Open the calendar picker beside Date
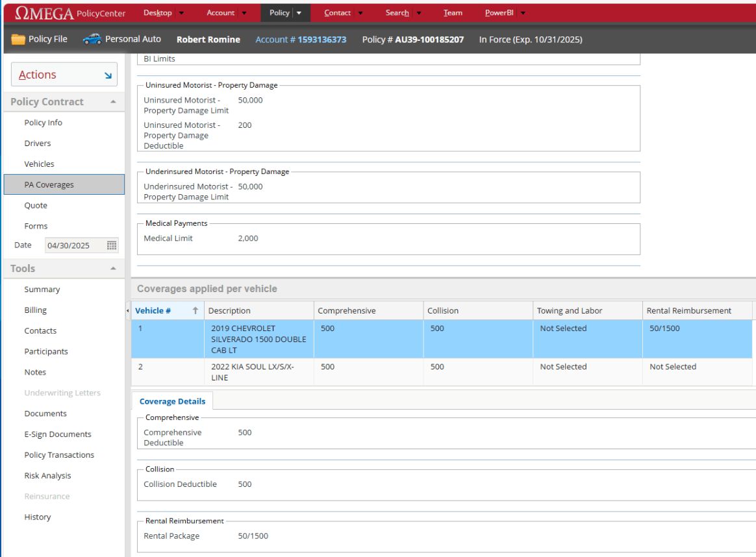The height and width of the screenshot is (557, 756). 111,245
